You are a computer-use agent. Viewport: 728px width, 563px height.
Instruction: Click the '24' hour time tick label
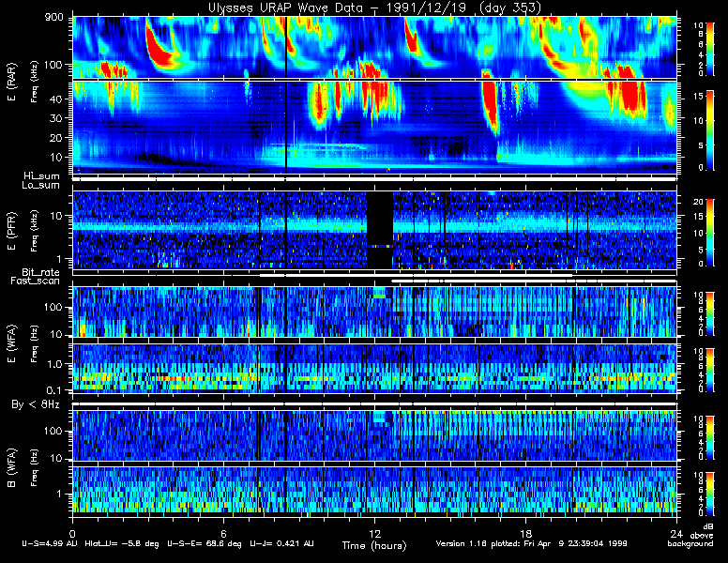(676, 533)
